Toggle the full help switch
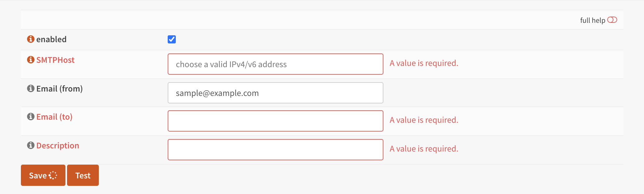Viewport: 644px width, 194px height. click(x=612, y=20)
